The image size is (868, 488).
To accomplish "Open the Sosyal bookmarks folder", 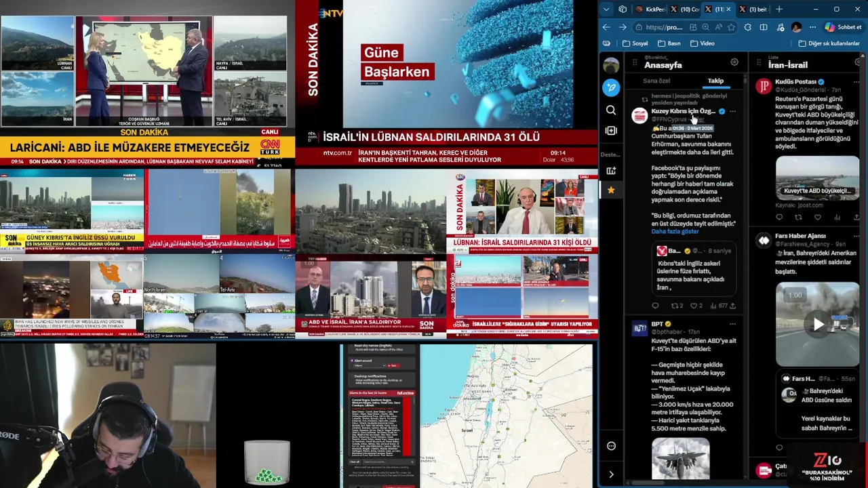I will (x=635, y=43).
